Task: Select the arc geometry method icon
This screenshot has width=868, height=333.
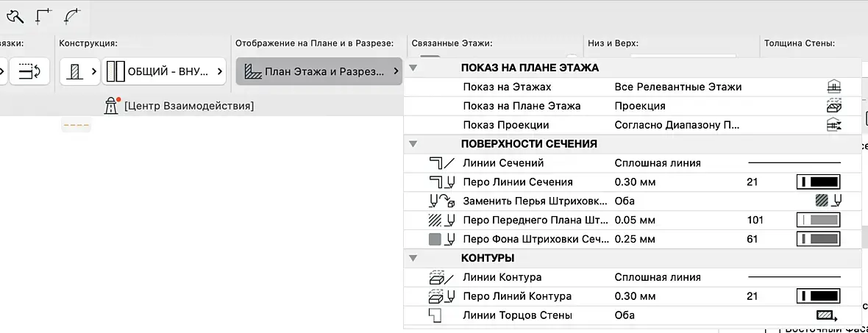Action: tap(71, 15)
